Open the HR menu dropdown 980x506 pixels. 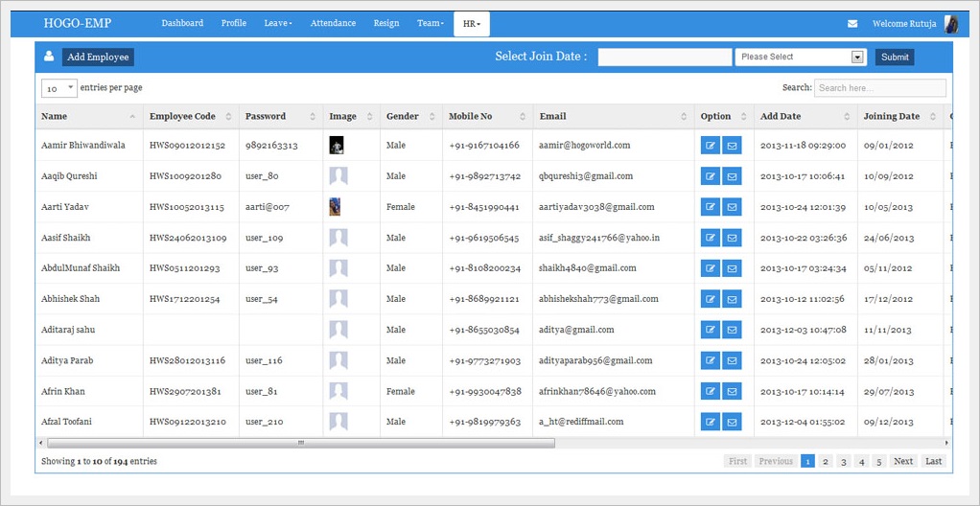(x=470, y=24)
